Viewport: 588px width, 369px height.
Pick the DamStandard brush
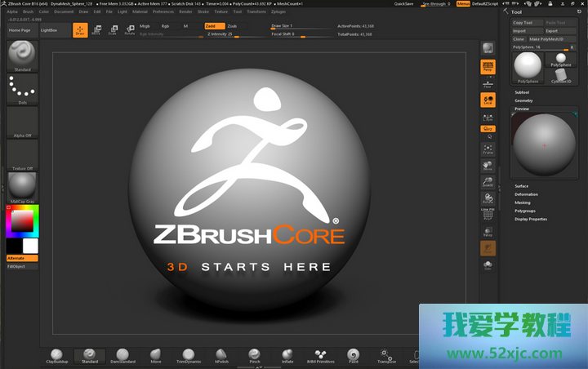pos(122,355)
